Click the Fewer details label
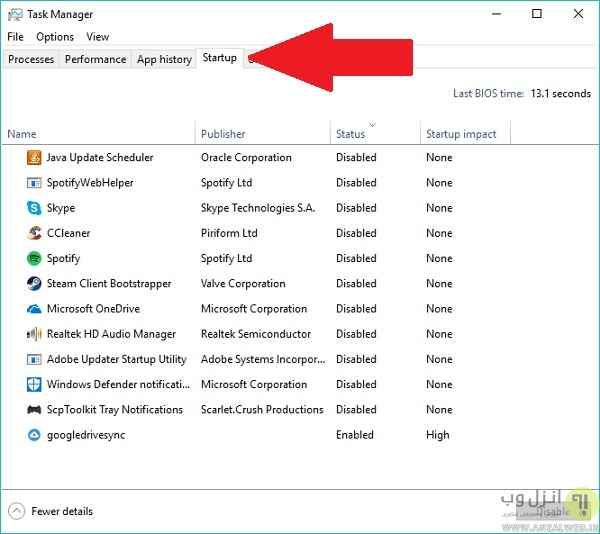 tap(62, 511)
